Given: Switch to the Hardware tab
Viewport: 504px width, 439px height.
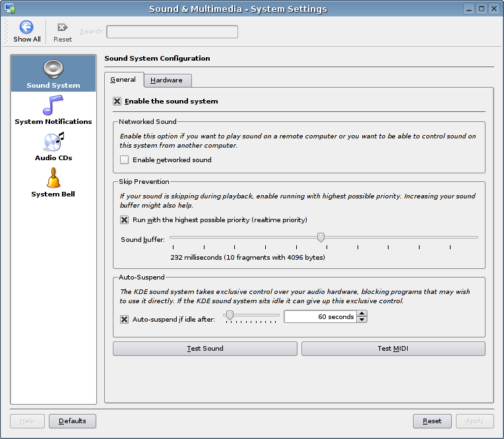Looking at the screenshot, I should coord(166,80).
